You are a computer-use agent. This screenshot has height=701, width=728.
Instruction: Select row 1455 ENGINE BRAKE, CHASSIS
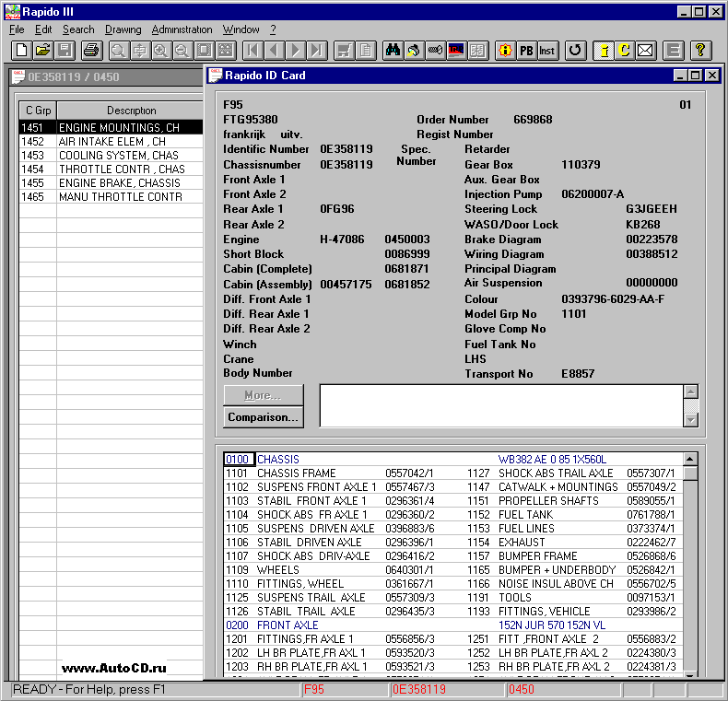[x=111, y=183]
